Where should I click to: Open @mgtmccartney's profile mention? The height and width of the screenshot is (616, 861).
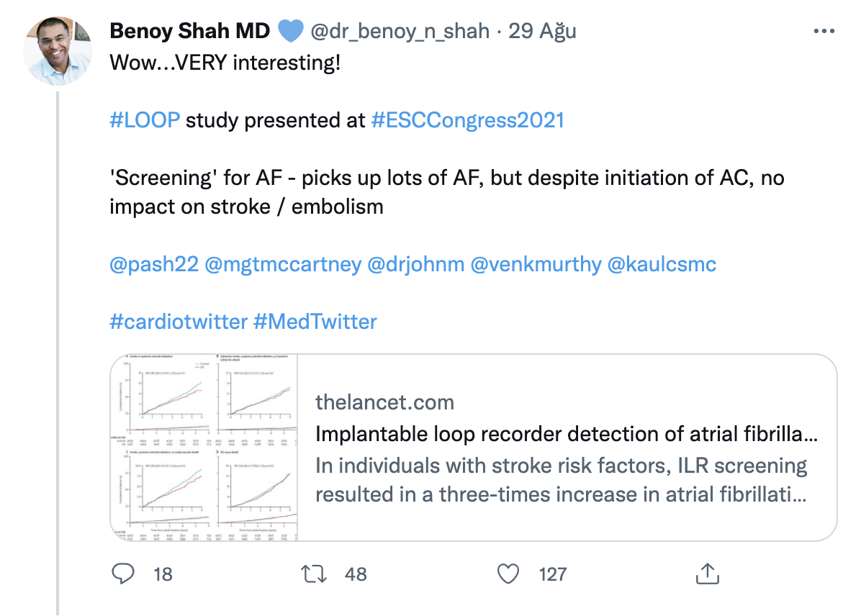coord(283,264)
